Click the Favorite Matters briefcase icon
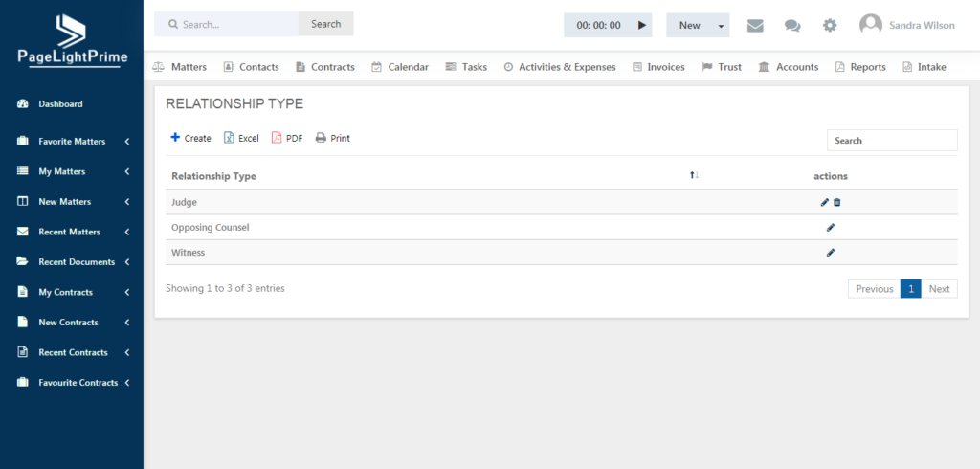980x469 pixels. coord(23,142)
